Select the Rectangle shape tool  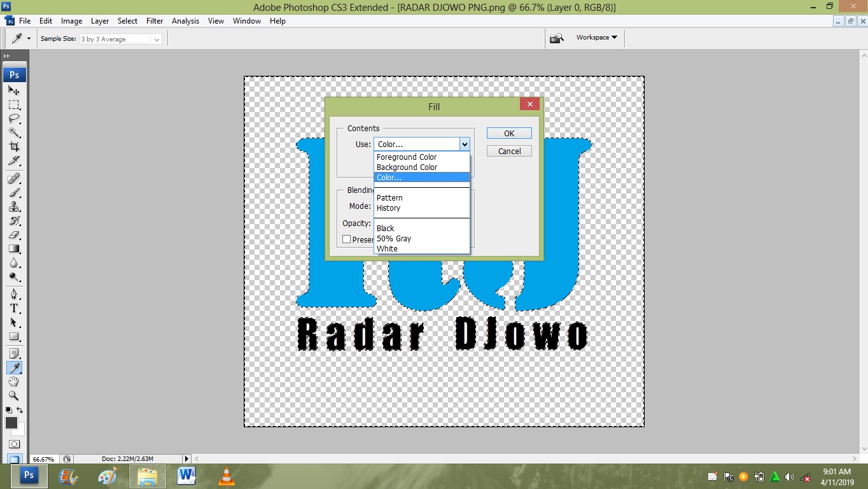click(x=14, y=336)
